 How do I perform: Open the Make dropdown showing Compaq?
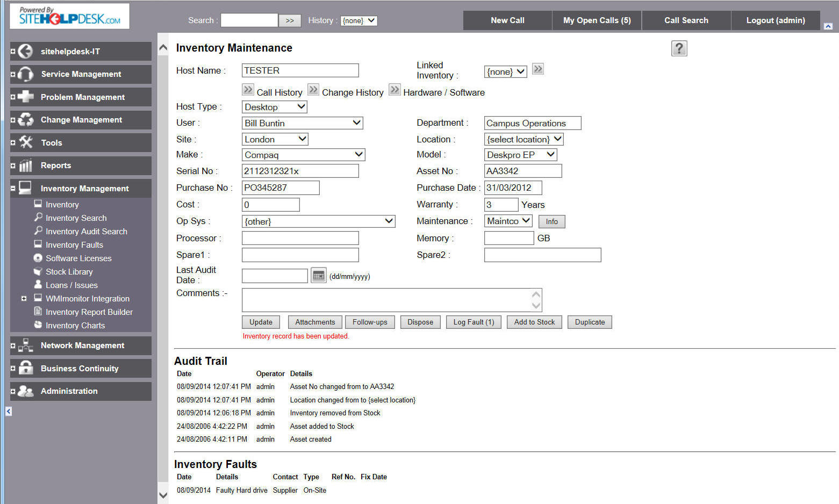pyautogui.click(x=304, y=155)
